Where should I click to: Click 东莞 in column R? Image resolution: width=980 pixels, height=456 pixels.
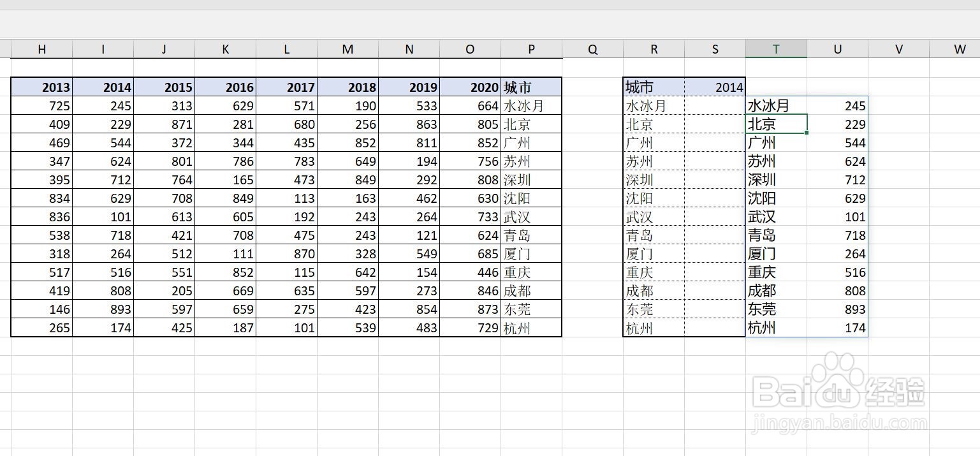[x=654, y=309]
